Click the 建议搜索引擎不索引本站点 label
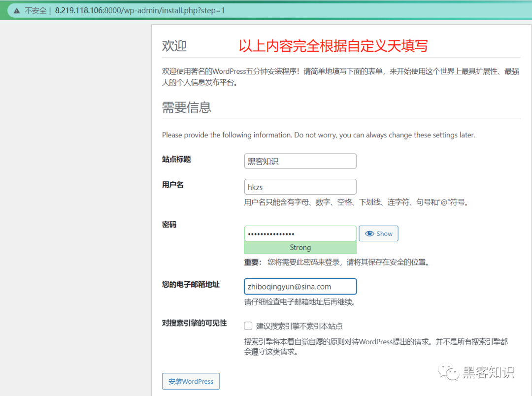Viewport: 532px width, 396px height. click(299, 326)
